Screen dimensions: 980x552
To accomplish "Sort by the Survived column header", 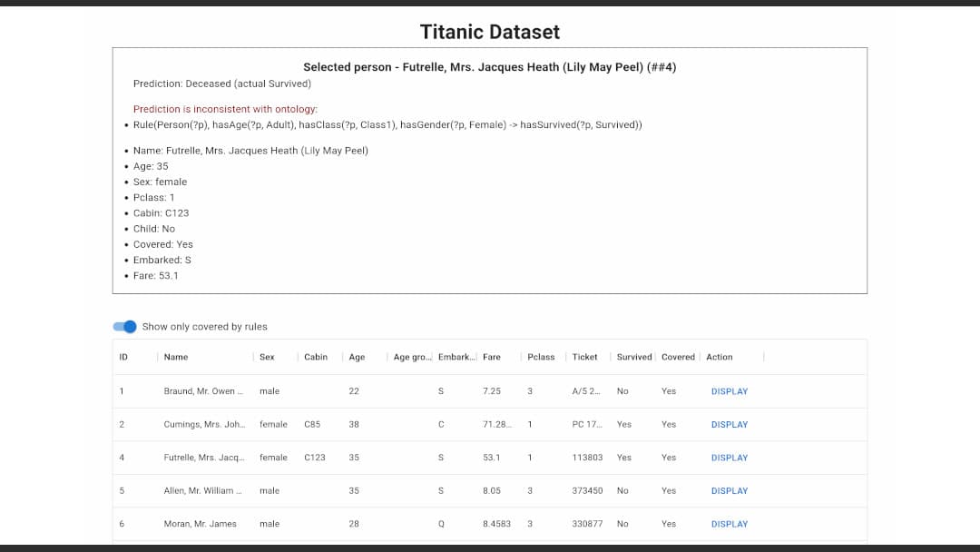I will [634, 358].
